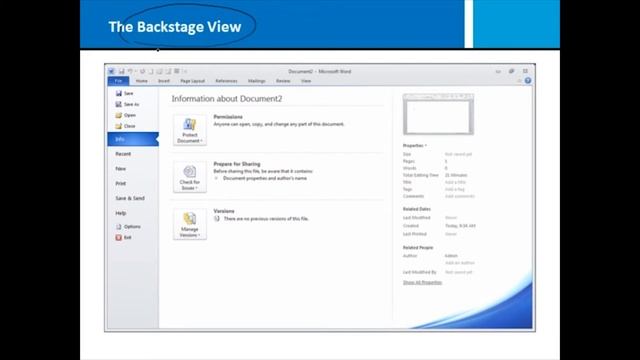The height and width of the screenshot is (360, 640).
Task: Select Save & Send in the sidebar
Action: click(130, 198)
